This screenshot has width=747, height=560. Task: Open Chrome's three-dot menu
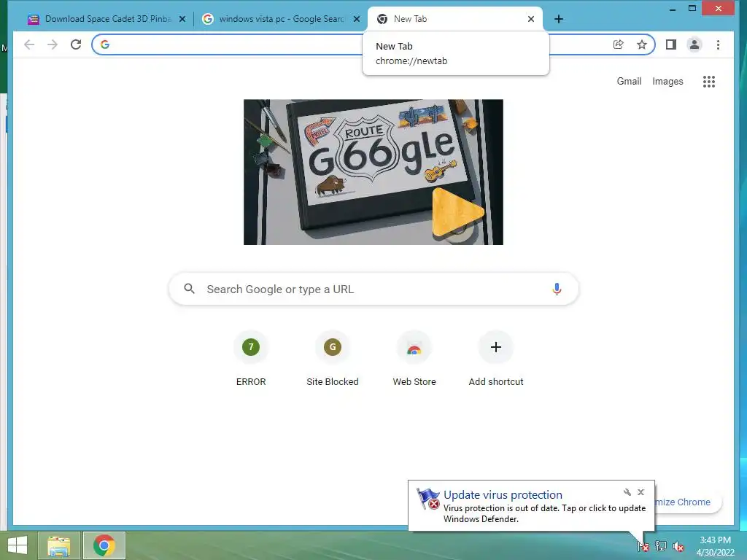[x=718, y=44]
